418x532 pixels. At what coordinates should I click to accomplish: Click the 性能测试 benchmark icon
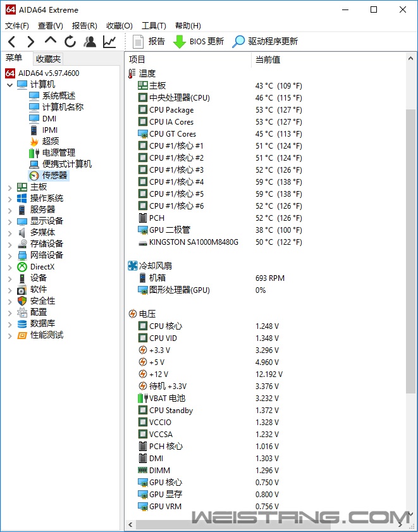click(x=22, y=335)
